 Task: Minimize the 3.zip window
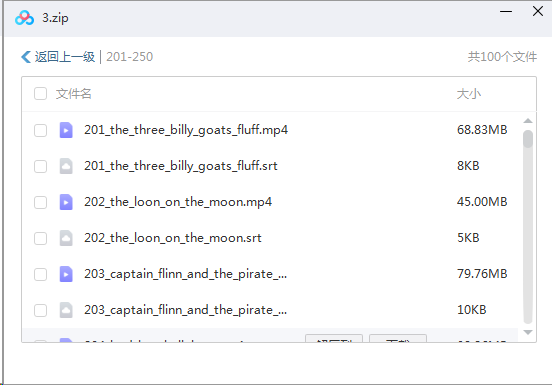[x=506, y=11]
